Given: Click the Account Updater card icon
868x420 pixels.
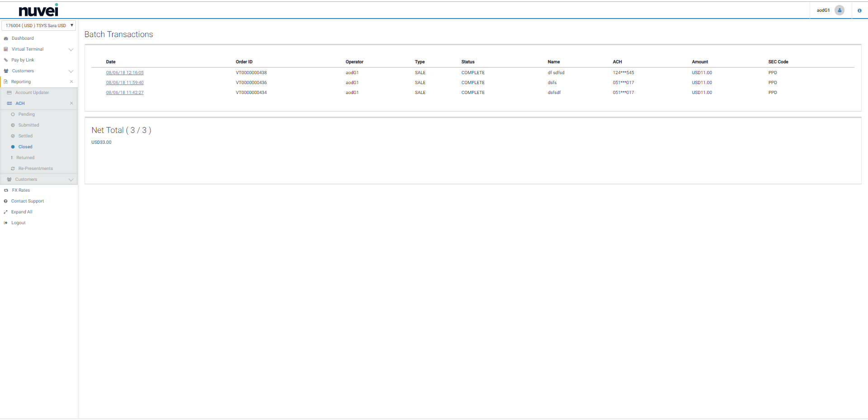Looking at the screenshot, I should pos(9,93).
